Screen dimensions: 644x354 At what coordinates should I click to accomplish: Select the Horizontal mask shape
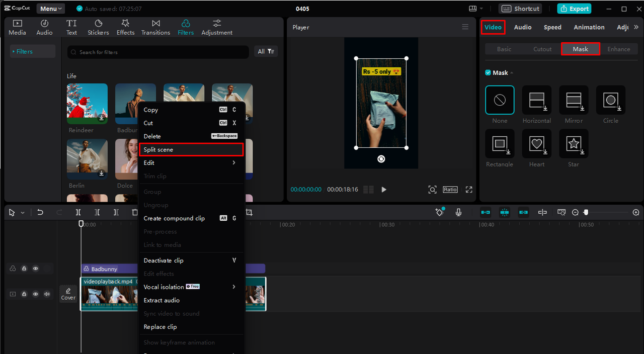tap(537, 100)
